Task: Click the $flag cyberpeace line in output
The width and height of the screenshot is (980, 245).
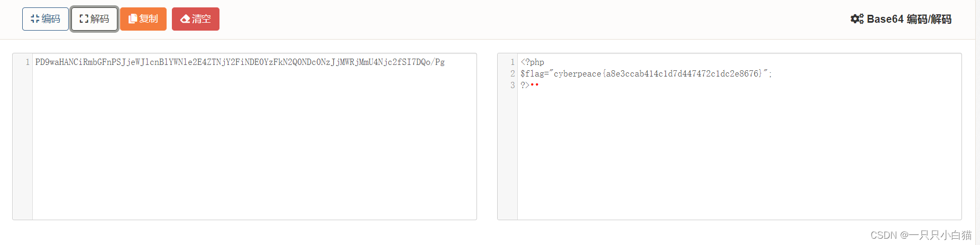Action: pyautogui.click(x=646, y=74)
